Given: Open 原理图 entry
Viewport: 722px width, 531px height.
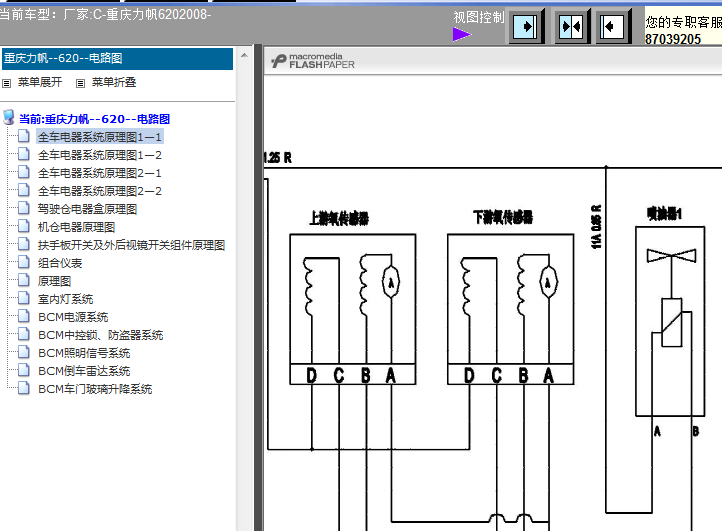Looking at the screenshot, I should tap(54, 281).
